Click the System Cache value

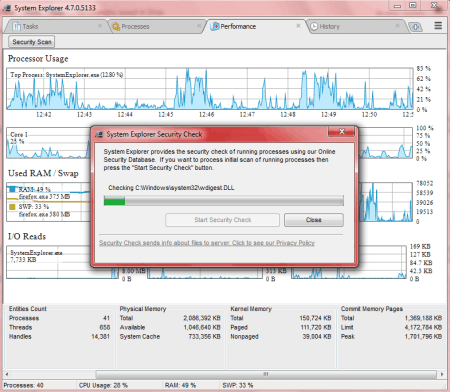click(x=204, y=337)
